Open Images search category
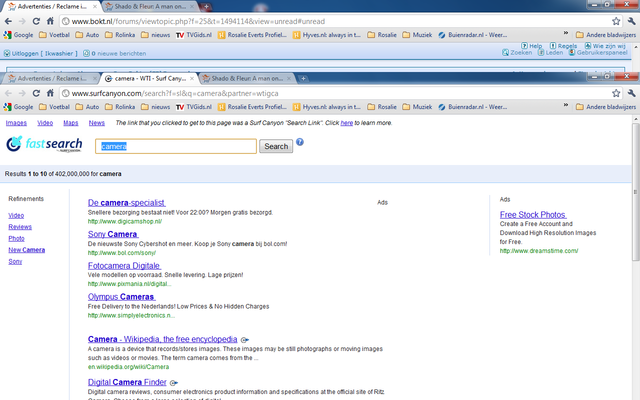 [16, 123]
